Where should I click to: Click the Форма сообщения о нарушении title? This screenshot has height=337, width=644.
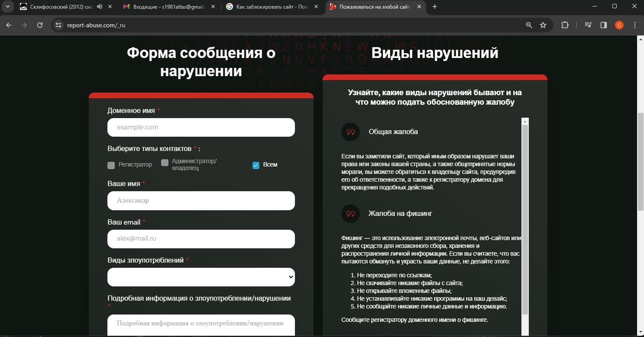201,61
